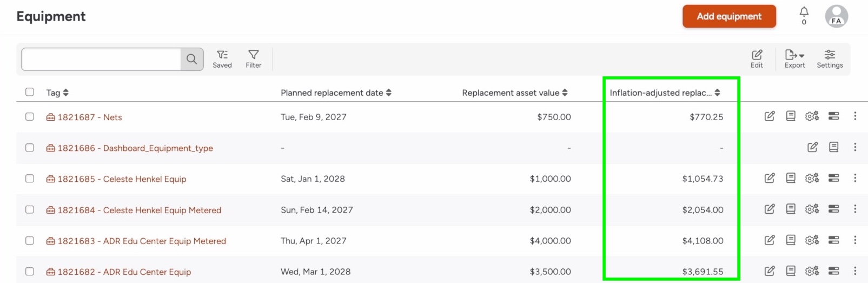Tick the checkbox for 1821687 - Nets

pos(30,117)
